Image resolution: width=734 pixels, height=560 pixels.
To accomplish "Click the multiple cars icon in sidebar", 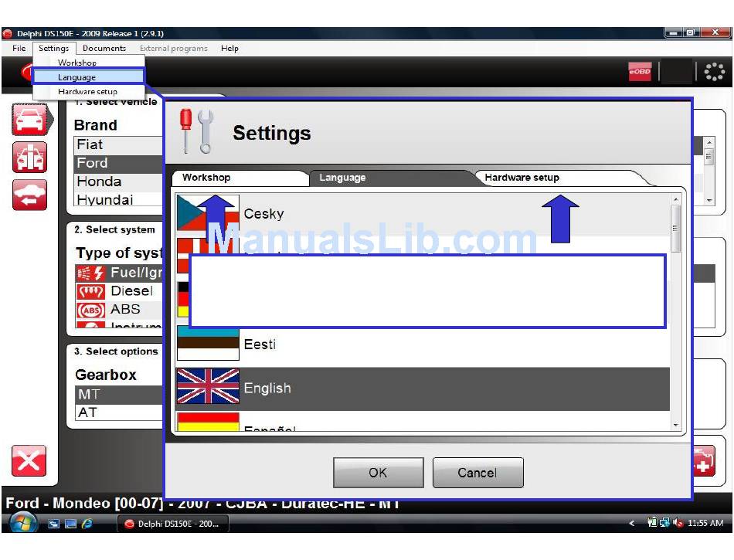I will [x=29, y=158].
